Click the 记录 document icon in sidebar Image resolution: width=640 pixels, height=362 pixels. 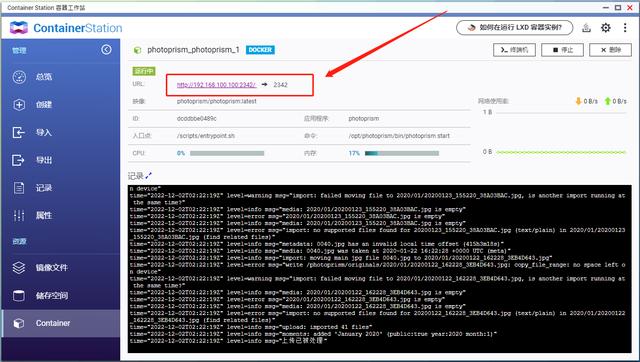[x=19, y=188]
